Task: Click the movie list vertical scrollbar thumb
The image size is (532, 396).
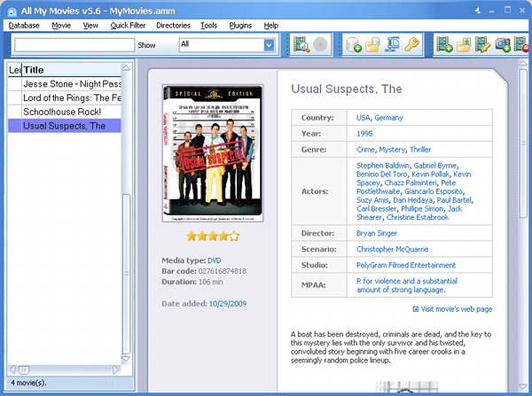Action: pyautogui.click(x=126, y=274)
